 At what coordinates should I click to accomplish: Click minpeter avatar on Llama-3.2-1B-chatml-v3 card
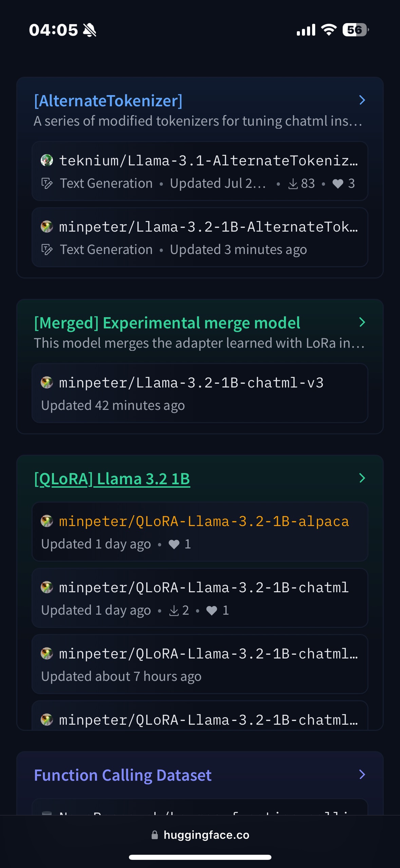47,383
